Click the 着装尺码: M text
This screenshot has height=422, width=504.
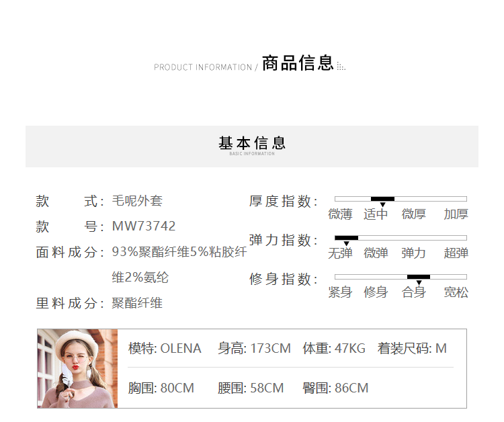click(412, 348)
